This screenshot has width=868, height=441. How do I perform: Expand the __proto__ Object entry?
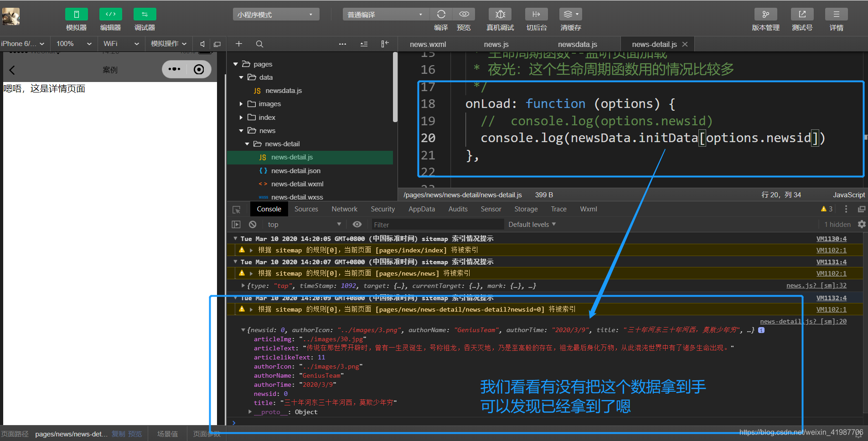(250, 412)
